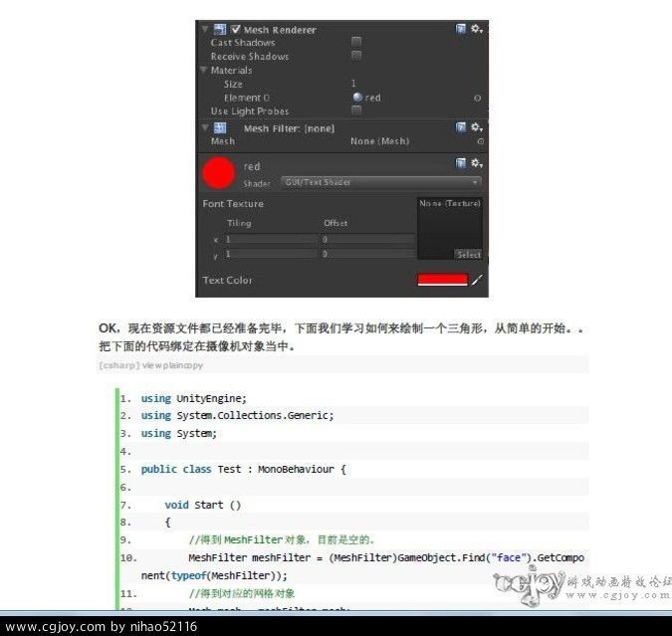Click the Mesh Filter component icon
The width and height of the screenshot is (672, 636).
[x=220, y=127]
